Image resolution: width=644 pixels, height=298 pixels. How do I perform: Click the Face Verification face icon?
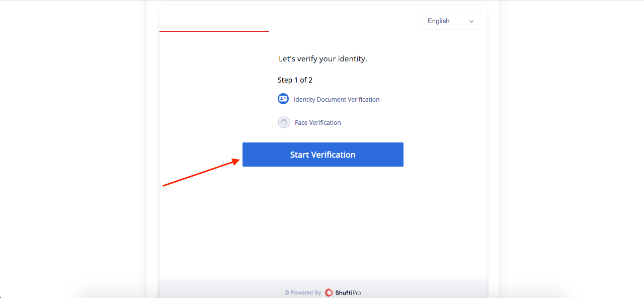point(284,122)
